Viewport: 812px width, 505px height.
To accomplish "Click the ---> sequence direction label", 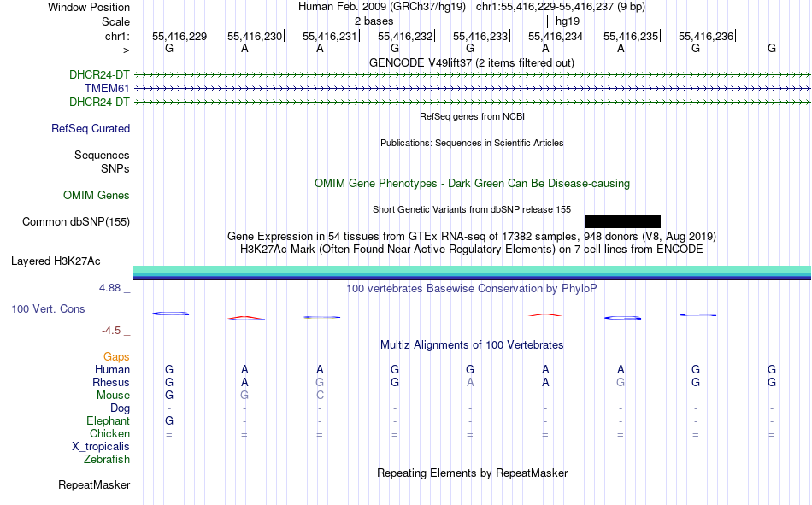I will (x=121, y=50).
